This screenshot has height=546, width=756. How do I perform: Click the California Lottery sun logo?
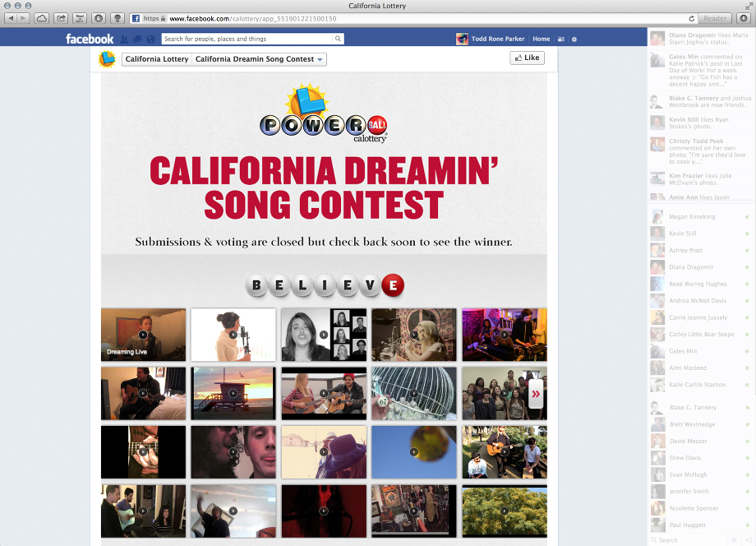(x=107, y=59)
